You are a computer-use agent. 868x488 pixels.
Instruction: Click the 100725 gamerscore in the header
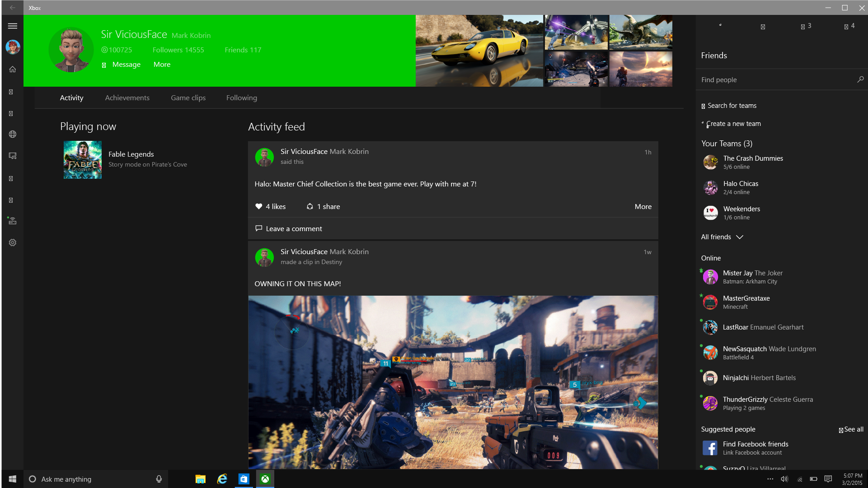[117, 50]
